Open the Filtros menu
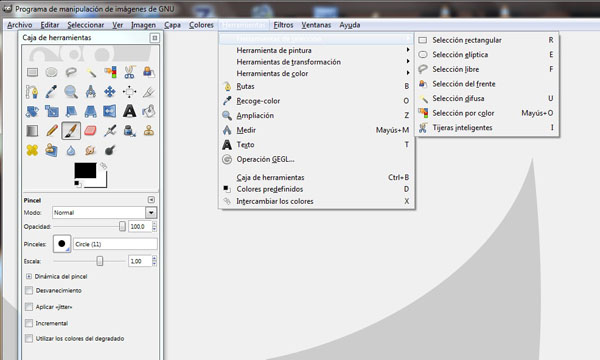Image resolution: width=600 pixels, height=360 pixels. point(283,25)
